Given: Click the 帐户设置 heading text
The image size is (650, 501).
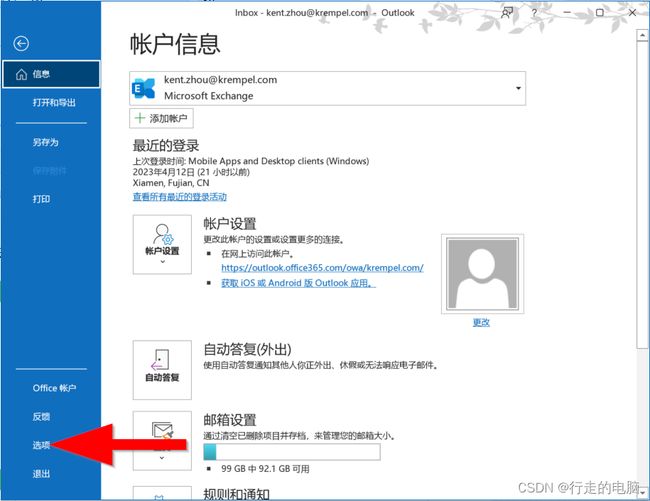Looking at the screenshot, I should (x=230, y=224).
